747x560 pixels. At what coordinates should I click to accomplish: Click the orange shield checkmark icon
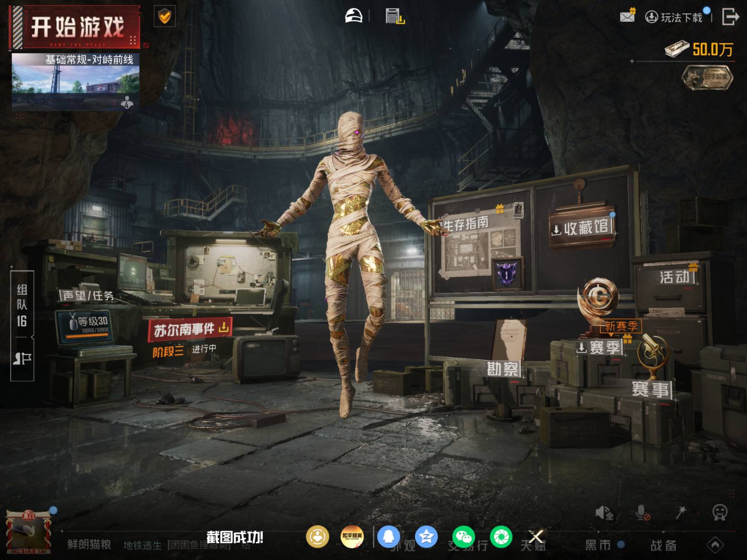(x=165, y=17)
